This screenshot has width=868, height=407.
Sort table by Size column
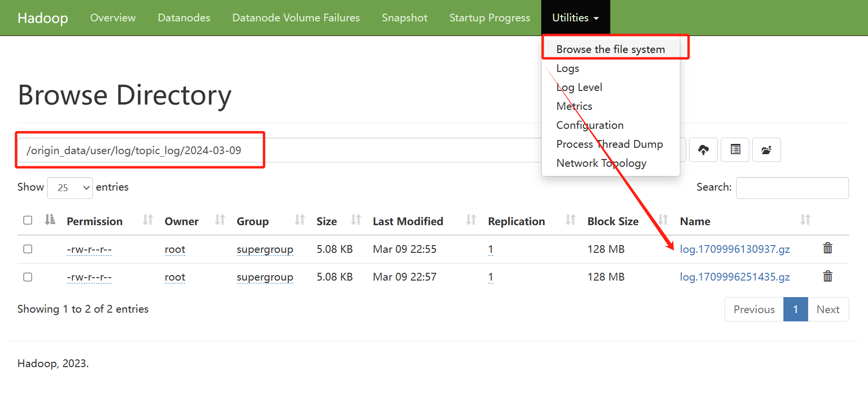click(x=356, y=220)
